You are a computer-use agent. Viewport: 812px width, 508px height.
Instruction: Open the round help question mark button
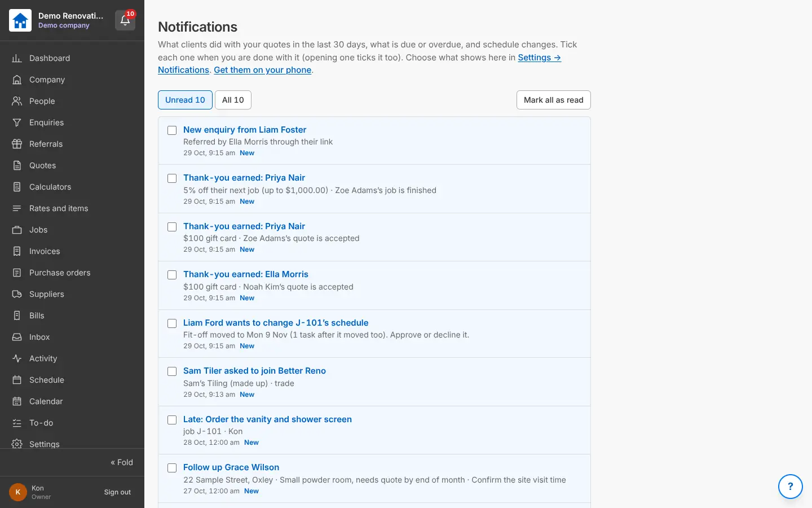click(791, 487)
